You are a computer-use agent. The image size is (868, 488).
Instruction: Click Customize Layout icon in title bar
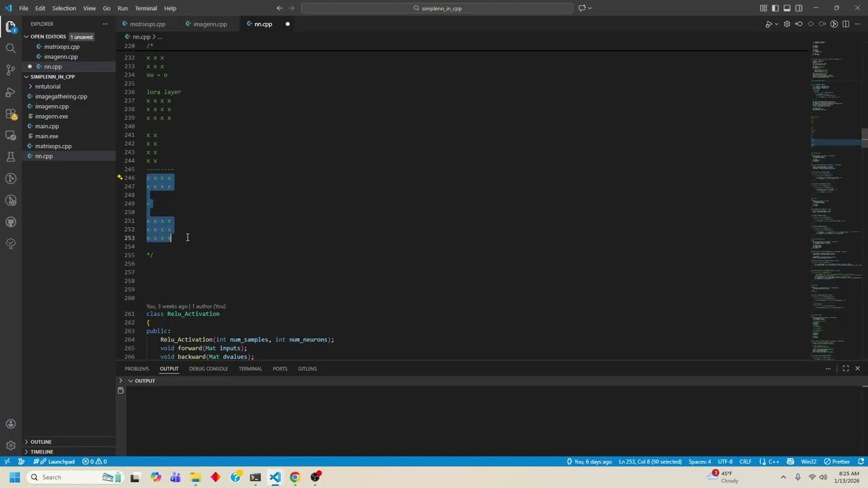(764, 8)
